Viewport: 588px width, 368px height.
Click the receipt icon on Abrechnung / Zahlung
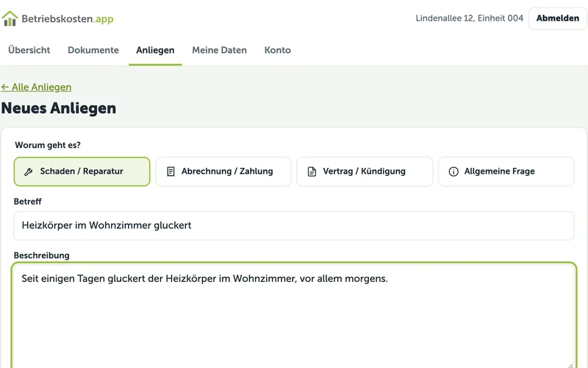coord(171,171)
